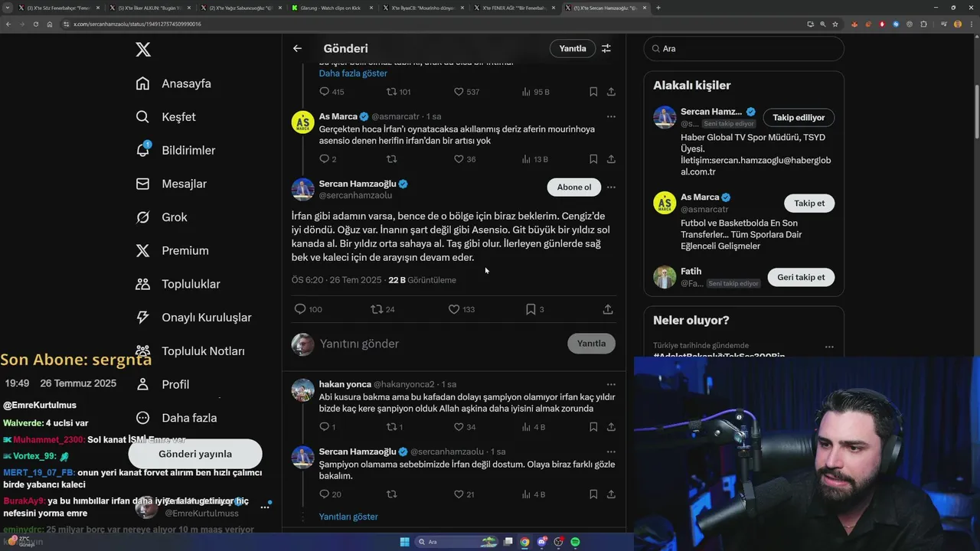Follow As Marca with Takip et

pos(809,203)
